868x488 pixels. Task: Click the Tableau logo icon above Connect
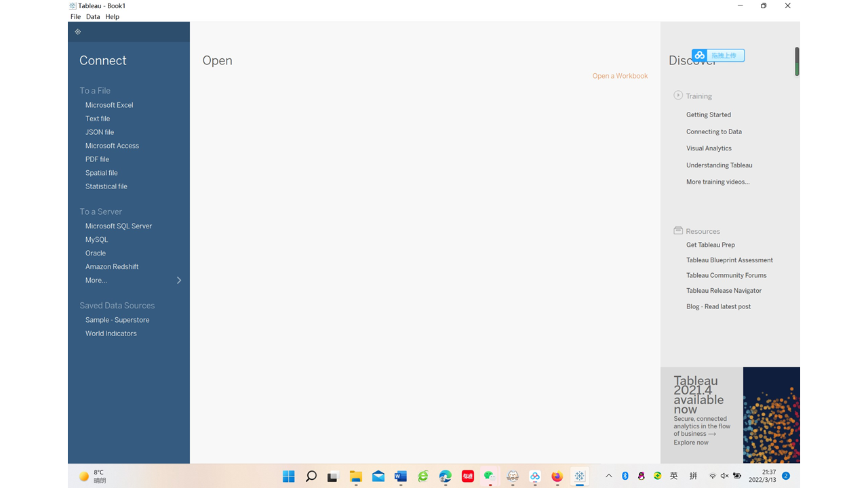[78, 32]
